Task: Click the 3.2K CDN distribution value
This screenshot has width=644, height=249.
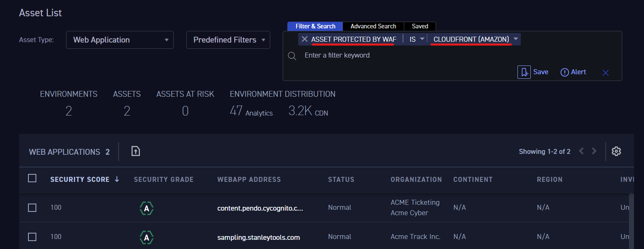Action: point(308,111)
